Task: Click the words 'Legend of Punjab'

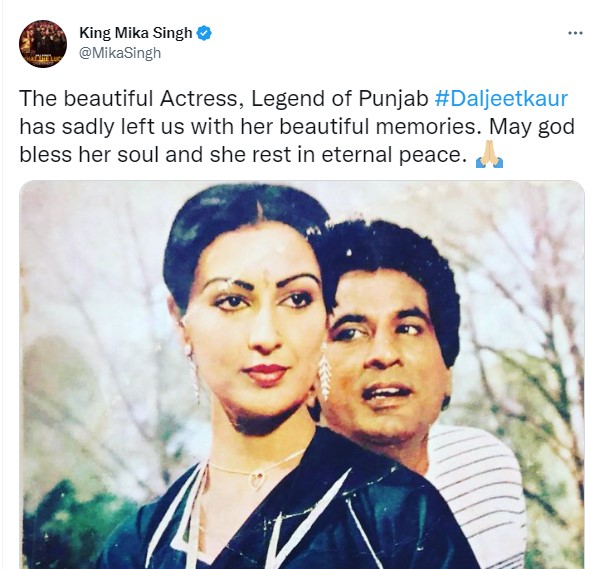Action: point(340,98)
